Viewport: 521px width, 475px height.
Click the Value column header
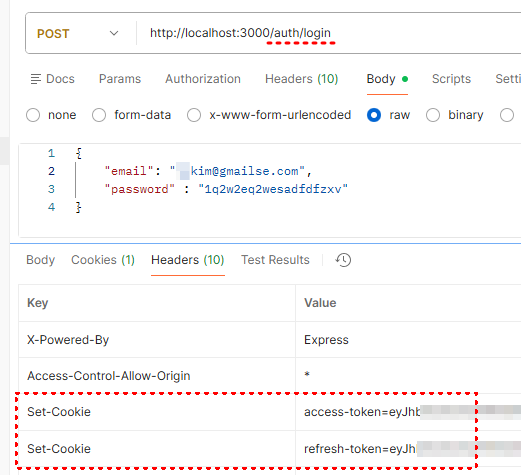click(x=320, y=303)
